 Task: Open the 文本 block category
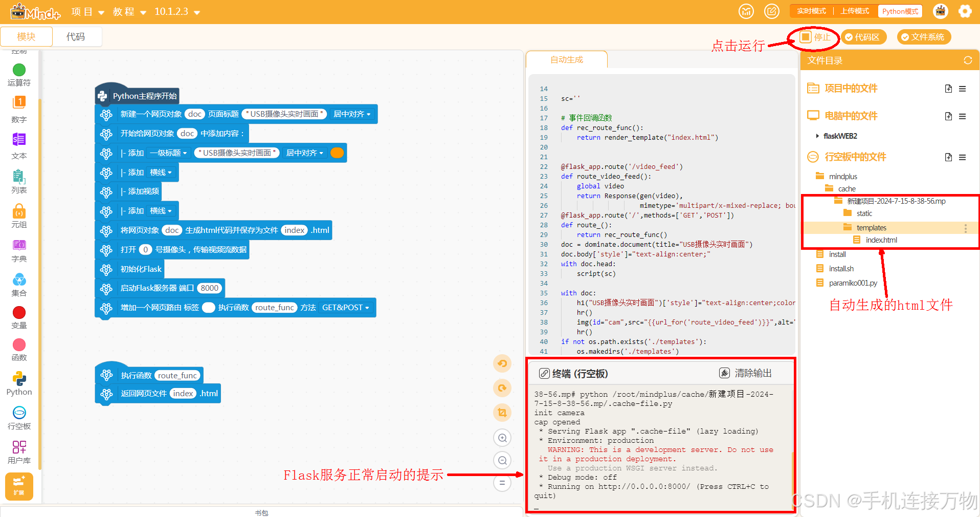point(19,146)
